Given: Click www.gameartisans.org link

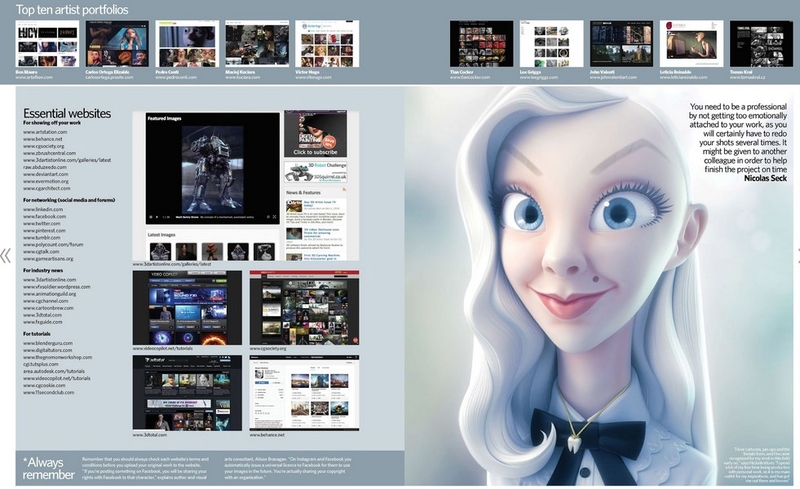Looking at the screenshot, I should [48, 259].
